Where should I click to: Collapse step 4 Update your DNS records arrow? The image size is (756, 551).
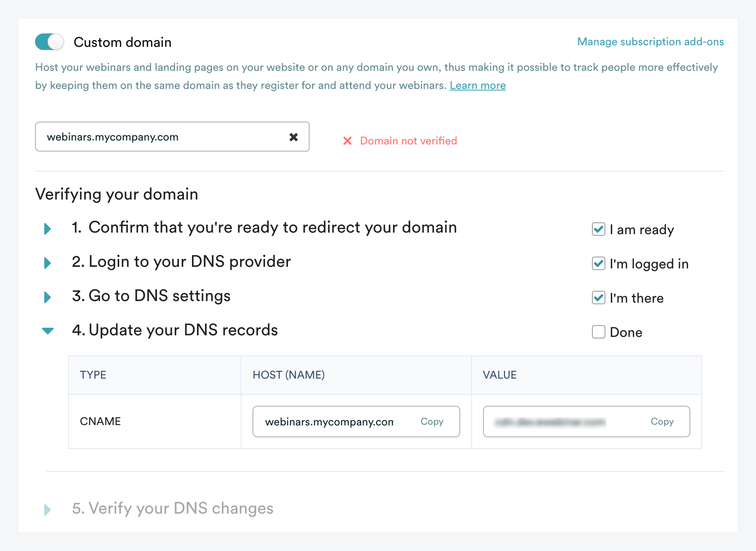[x=48, y=331]
